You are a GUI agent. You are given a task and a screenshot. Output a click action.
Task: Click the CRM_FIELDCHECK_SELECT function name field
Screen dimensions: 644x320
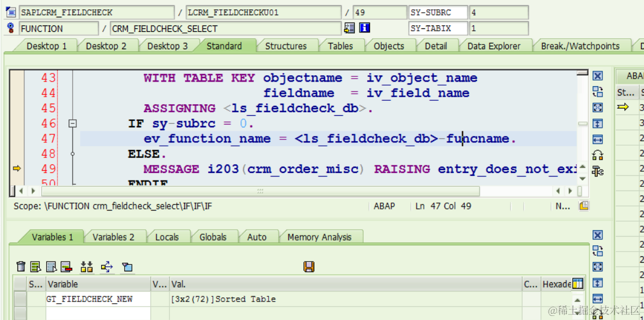(x=225, y=28)
